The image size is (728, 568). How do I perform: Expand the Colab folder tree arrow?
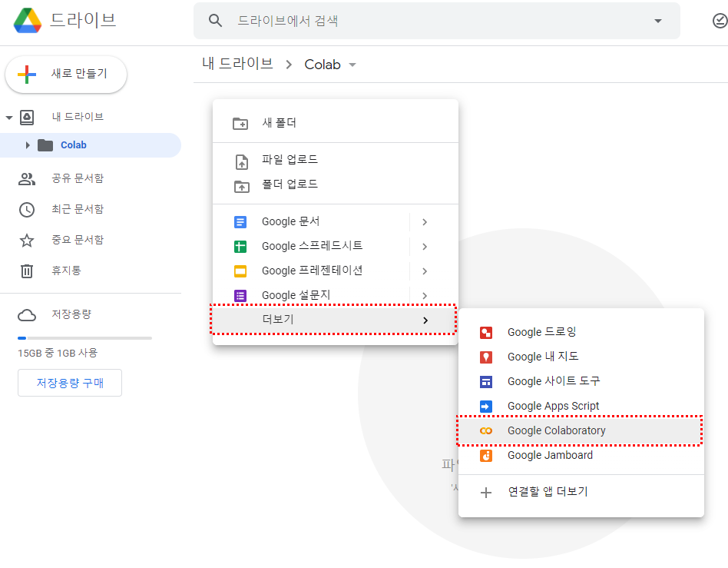pos(28,145)
